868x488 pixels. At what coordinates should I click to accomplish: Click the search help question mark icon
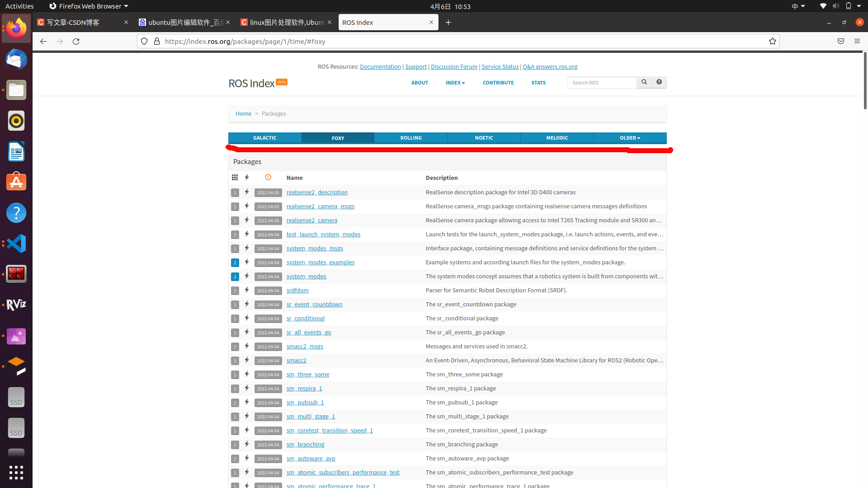[x=659, y=82]
